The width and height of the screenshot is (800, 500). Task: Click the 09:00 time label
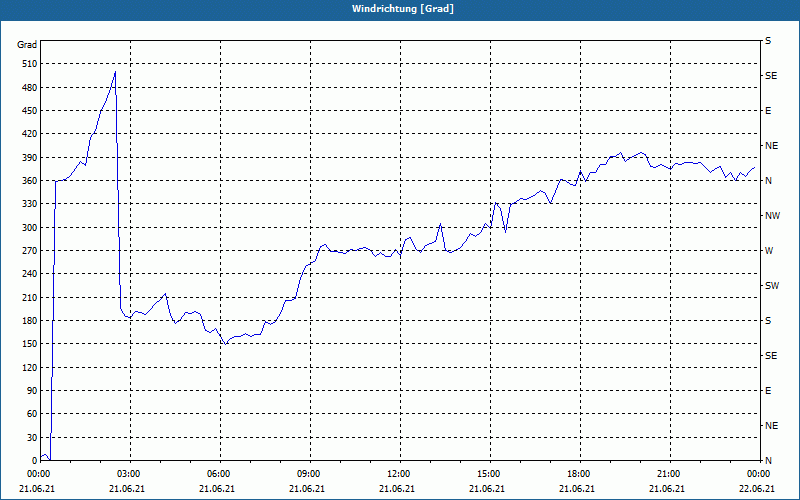307,474
